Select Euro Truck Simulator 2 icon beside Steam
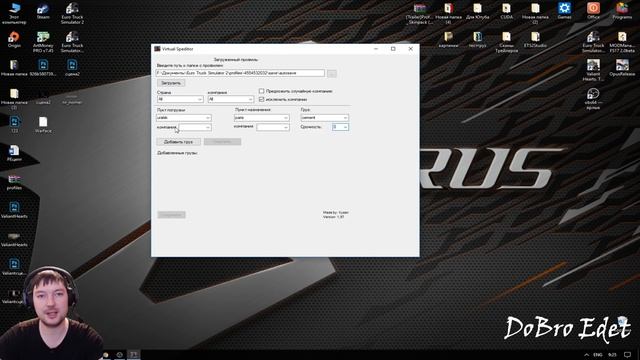 [x=72, y=13]
